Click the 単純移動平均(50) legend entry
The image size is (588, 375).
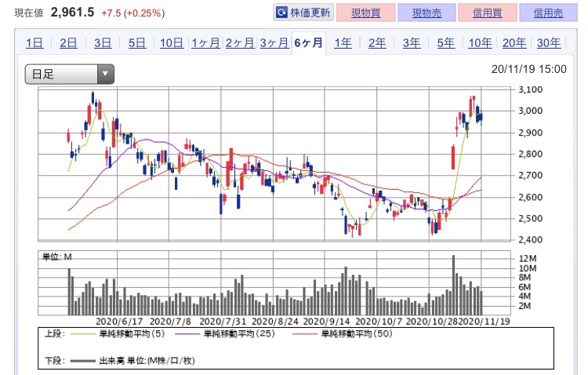[x=356, y=333]
